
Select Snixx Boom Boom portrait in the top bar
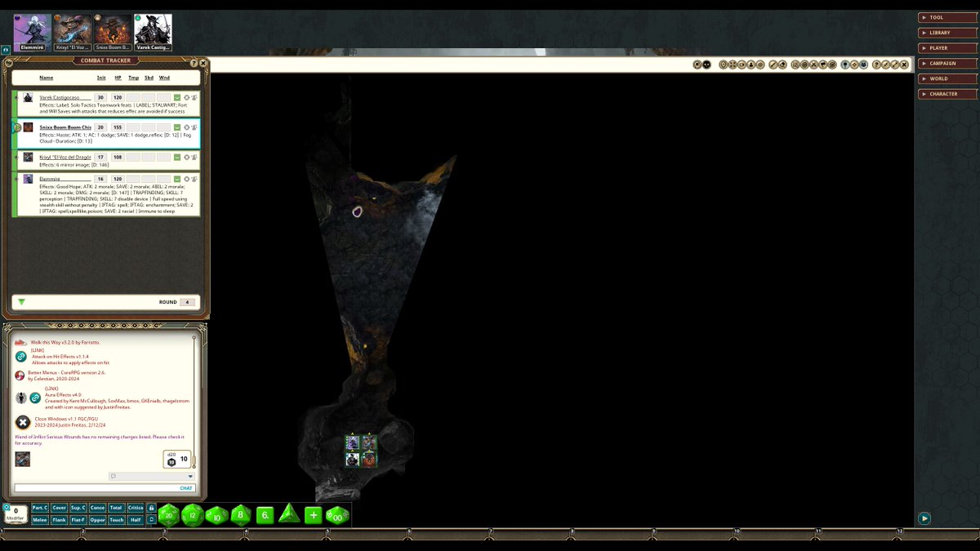point(112,32)
